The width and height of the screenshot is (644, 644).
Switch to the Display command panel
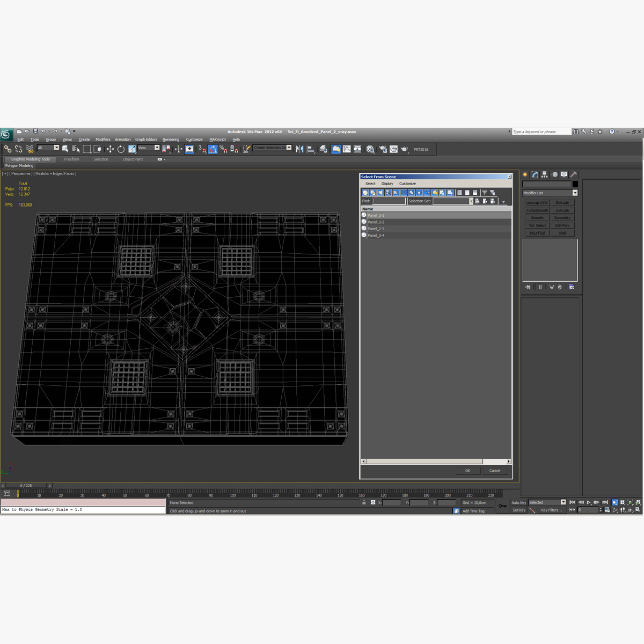click(564, 174)
